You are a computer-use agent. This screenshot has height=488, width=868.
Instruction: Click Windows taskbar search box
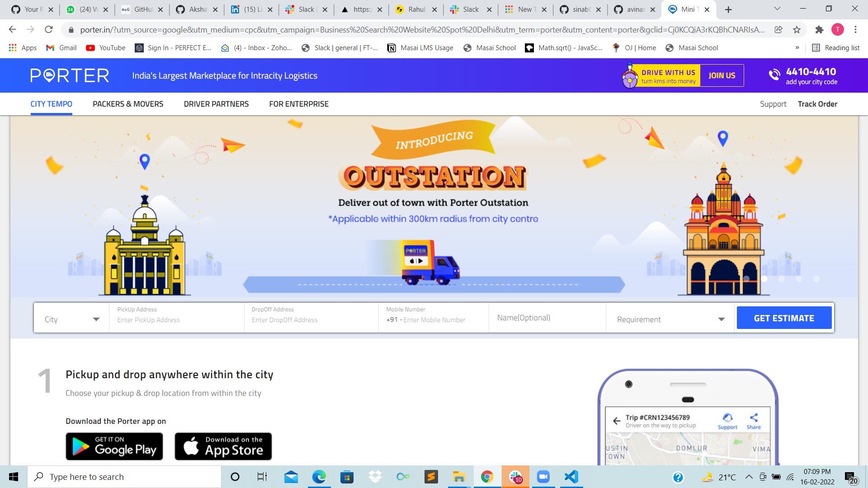click(124, 477)
